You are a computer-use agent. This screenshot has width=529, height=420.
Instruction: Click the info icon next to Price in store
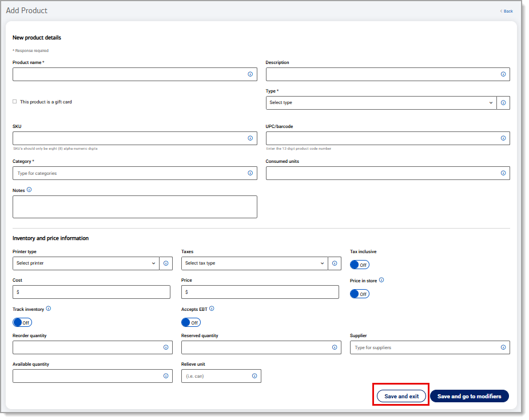pyautogui.click(x=381, y=280)
